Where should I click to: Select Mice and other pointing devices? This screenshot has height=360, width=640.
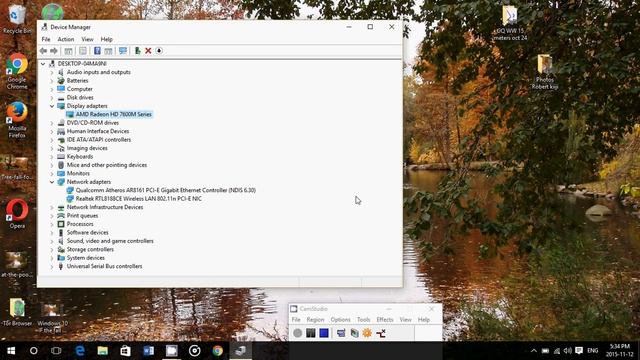click(107, 165)
